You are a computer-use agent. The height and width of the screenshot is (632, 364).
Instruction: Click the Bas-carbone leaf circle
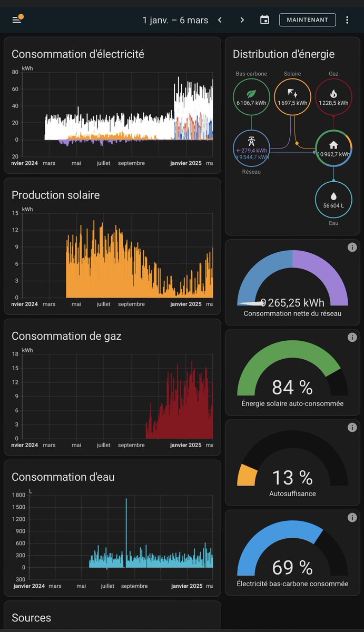click(251, 97)
